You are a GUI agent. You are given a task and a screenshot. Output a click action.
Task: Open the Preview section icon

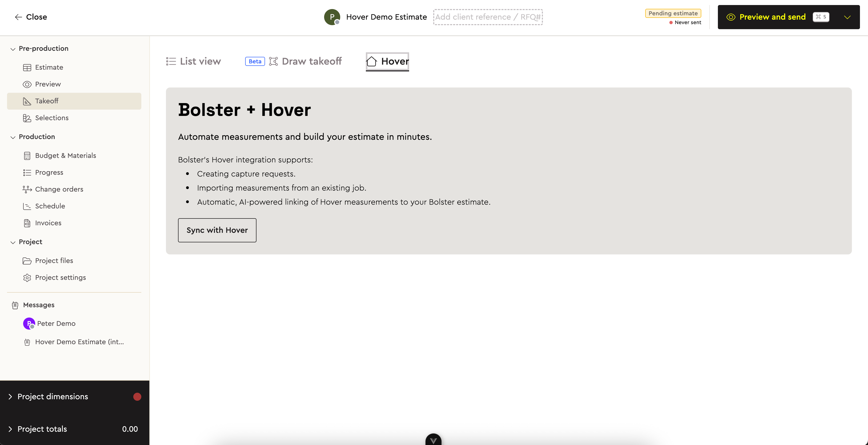coord(27,84)
